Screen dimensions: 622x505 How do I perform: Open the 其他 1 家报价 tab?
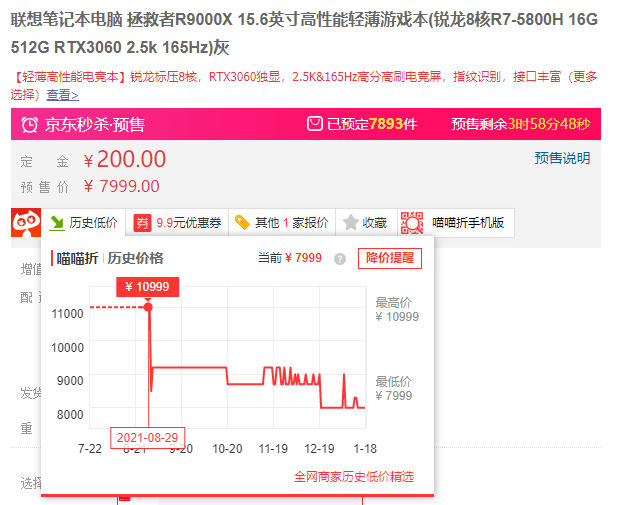pos(282,223)
